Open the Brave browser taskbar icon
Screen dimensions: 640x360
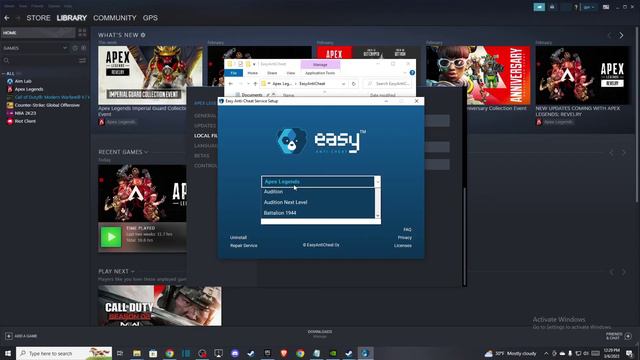(284, 353)
